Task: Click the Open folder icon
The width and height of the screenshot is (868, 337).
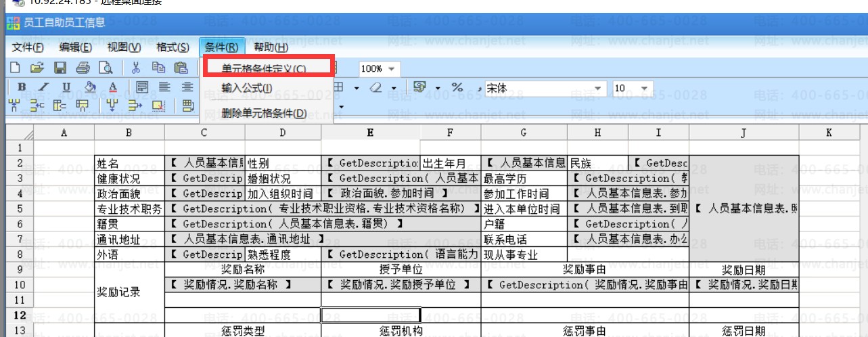Action: point(37,68)
